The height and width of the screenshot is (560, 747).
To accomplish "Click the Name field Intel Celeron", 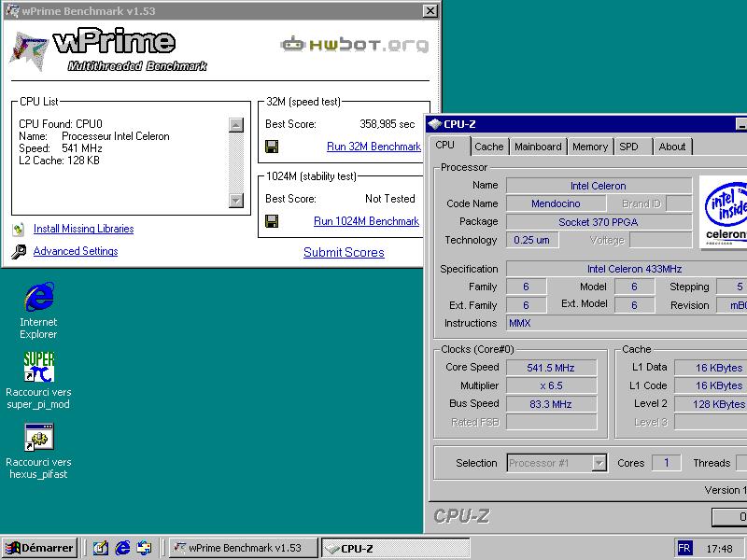I will tap(599, 186).
